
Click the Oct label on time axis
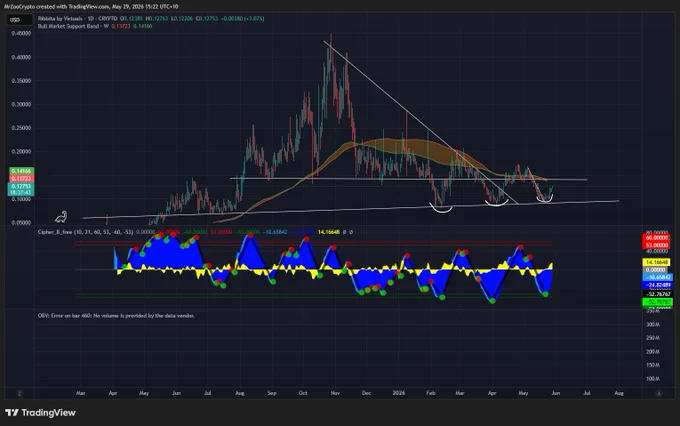[303, 393]
